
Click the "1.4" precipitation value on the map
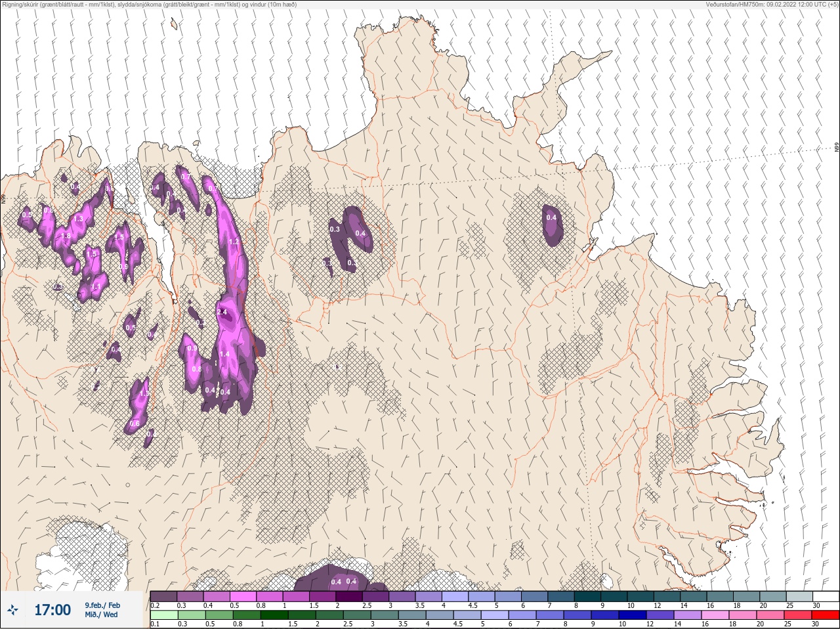coord(224,354)
